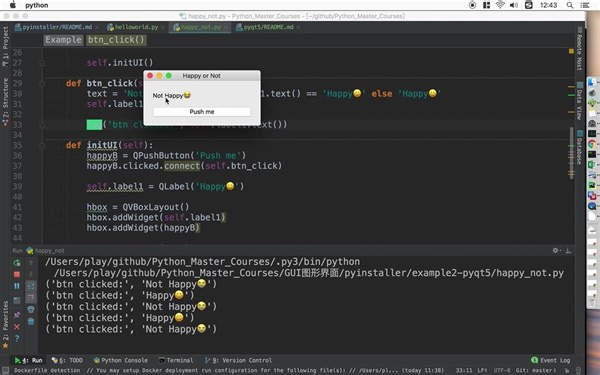Click the Not Happy label in dialog

(172, 95)
